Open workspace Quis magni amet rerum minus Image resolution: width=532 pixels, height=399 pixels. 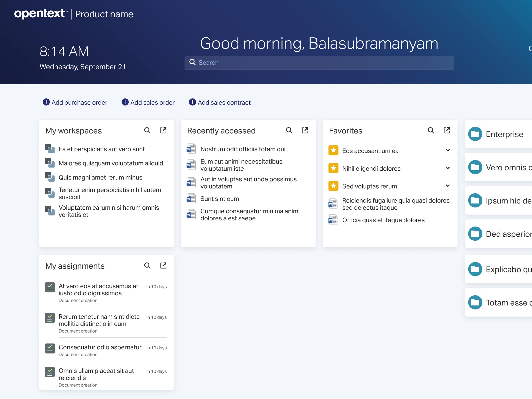point(100,177)
